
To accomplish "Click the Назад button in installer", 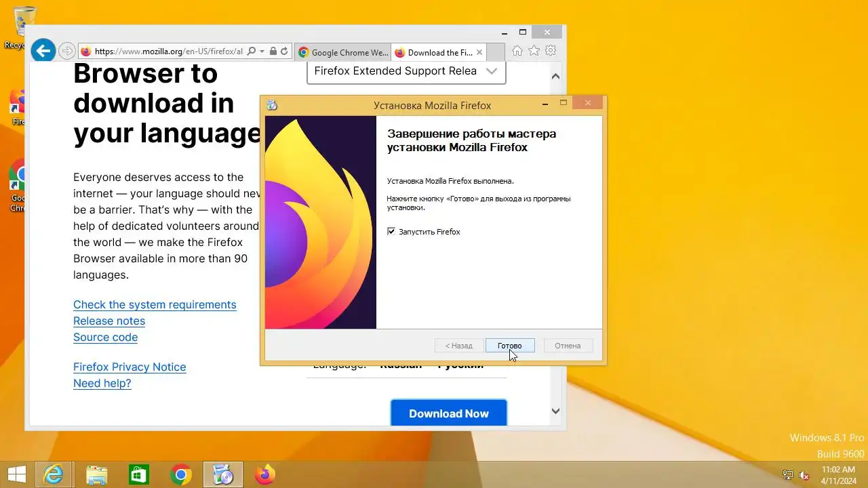I will (x=459, y=346).
